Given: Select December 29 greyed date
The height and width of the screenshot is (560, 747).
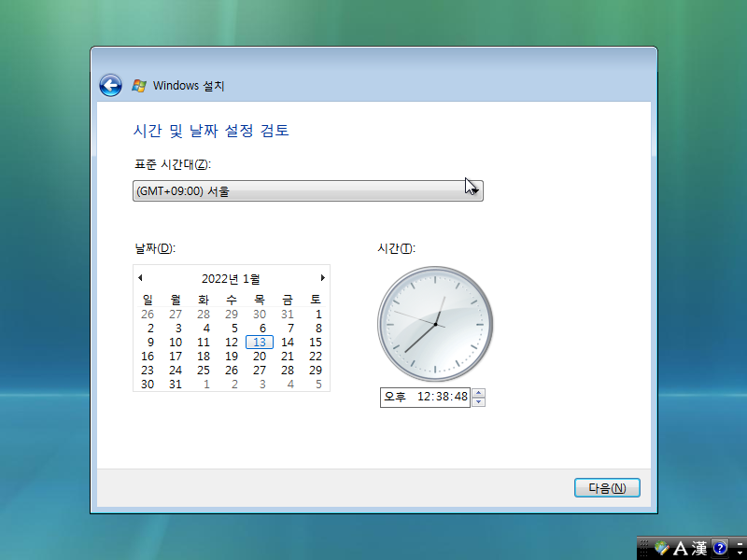Looking at the screenshot, I should [232, 315].
